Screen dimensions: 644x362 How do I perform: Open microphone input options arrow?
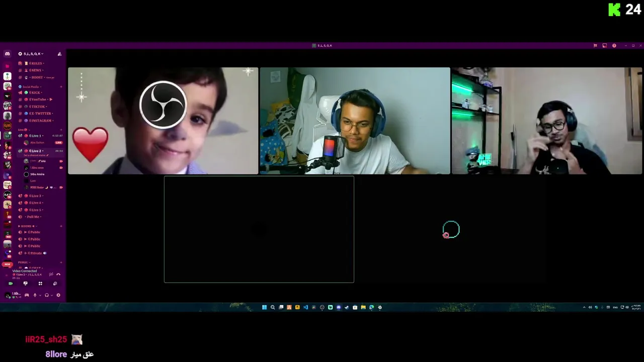coord(40,295)
